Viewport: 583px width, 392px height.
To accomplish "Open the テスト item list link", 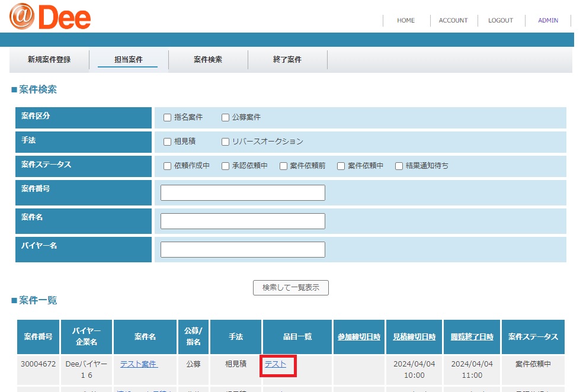I will coord(276,364).
